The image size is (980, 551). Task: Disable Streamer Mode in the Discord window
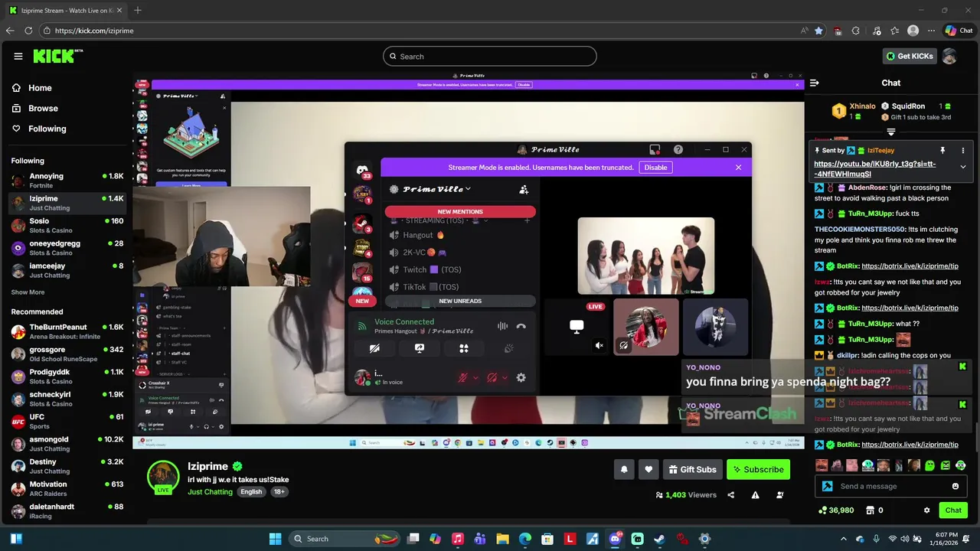(655, 167)
